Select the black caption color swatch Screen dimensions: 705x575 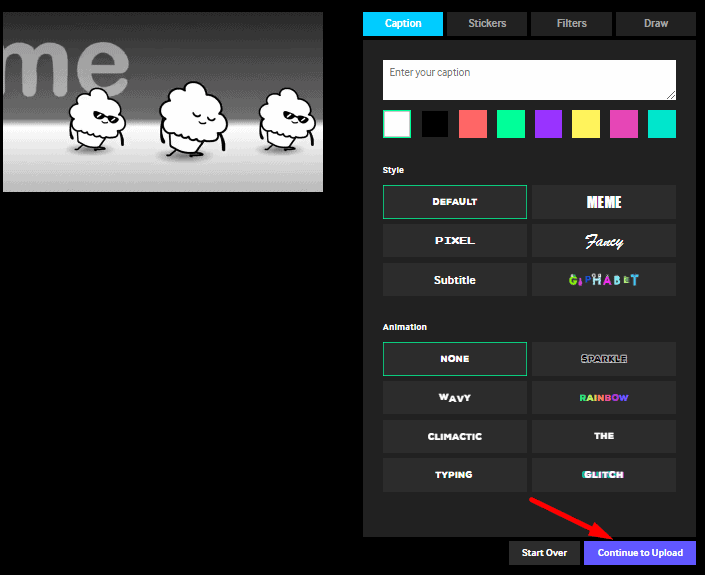pos(435,124)
